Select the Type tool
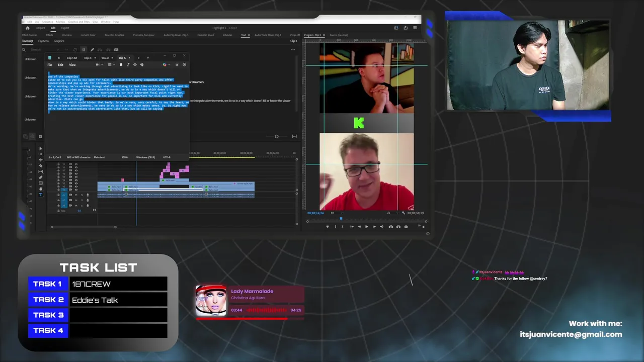This screenshot has height=362, width=644. (41, 195)
